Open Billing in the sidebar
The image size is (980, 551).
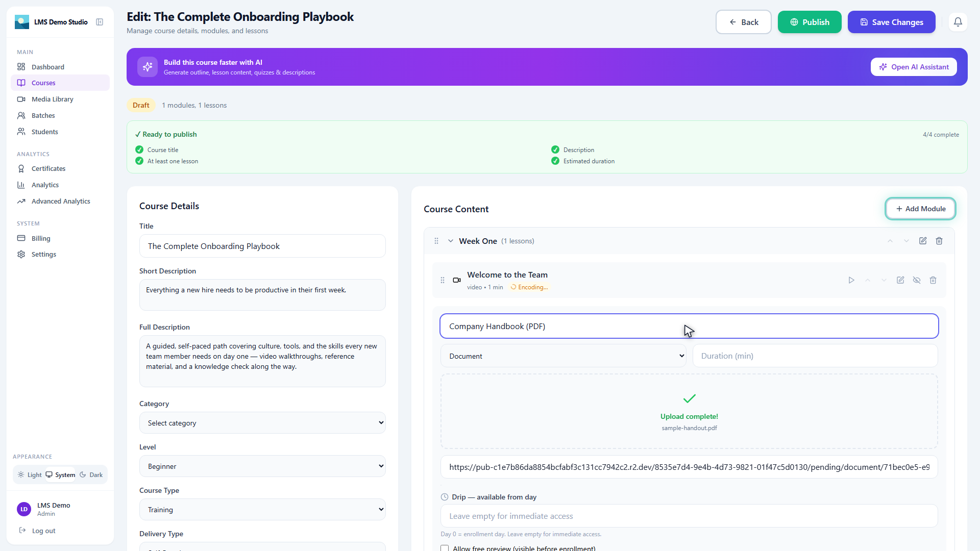[60, 238]
